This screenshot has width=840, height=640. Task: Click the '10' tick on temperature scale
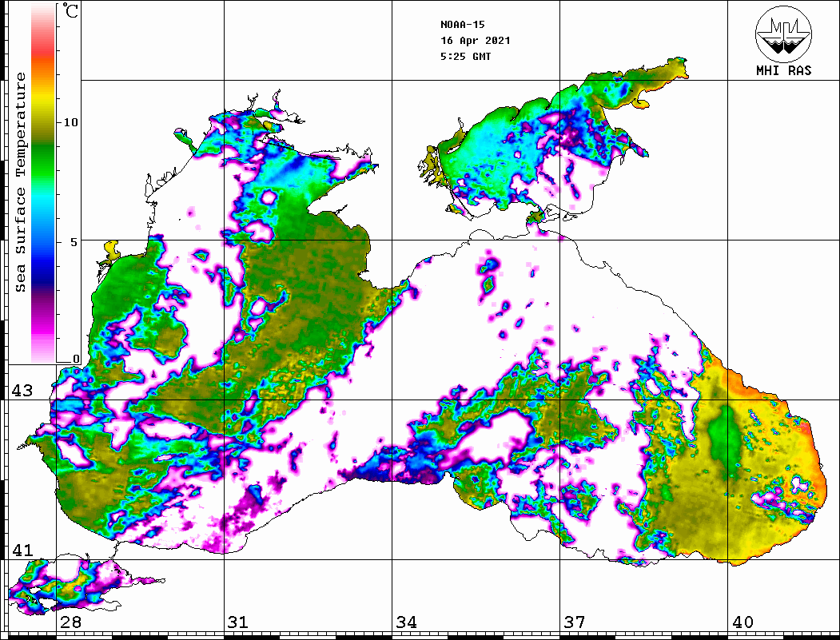coord(70,122)
